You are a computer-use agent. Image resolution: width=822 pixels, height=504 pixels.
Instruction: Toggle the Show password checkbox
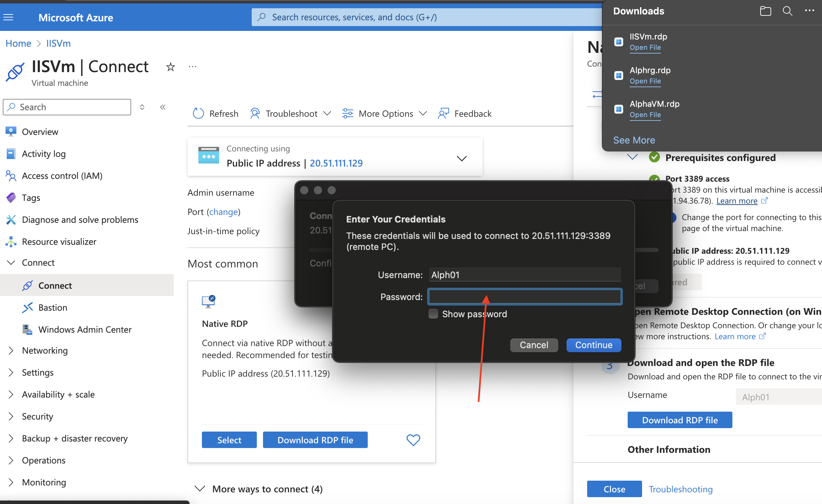click(433, 314)
